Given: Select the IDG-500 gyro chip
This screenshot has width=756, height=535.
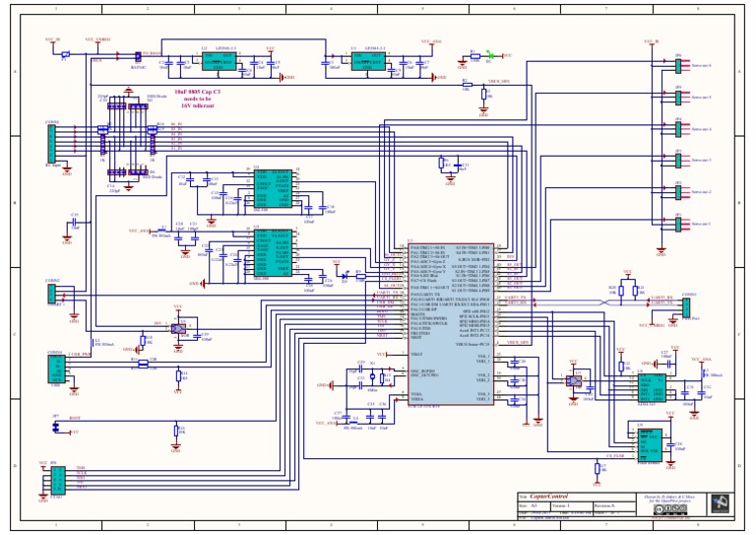Looking at the screenshot, I should click(x=273, y=253).
